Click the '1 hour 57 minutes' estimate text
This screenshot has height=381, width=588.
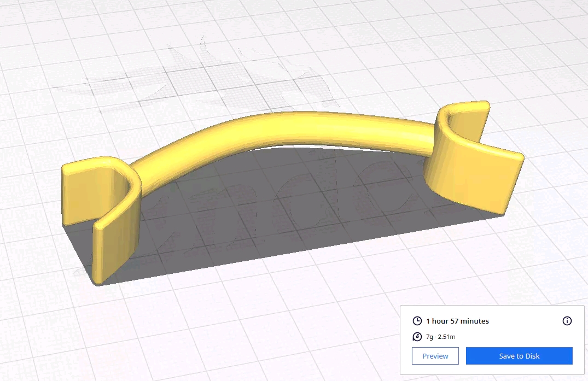pyautogui.click(x=457, y=321)
